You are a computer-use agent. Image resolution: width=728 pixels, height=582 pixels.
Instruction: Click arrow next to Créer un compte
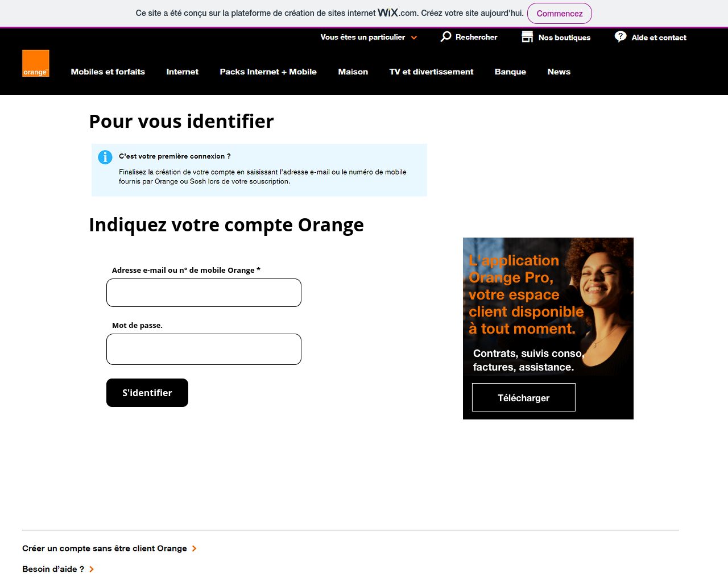tap(195, 548)
